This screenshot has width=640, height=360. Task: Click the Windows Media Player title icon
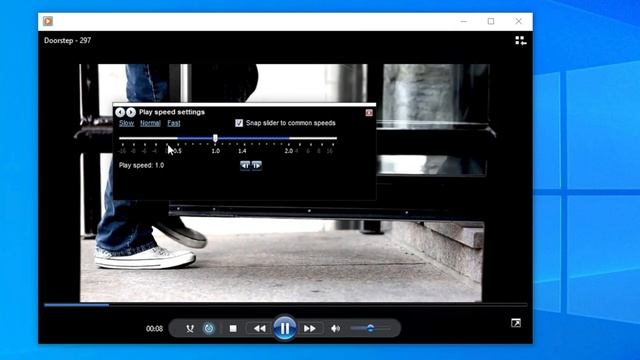[48, 21]
